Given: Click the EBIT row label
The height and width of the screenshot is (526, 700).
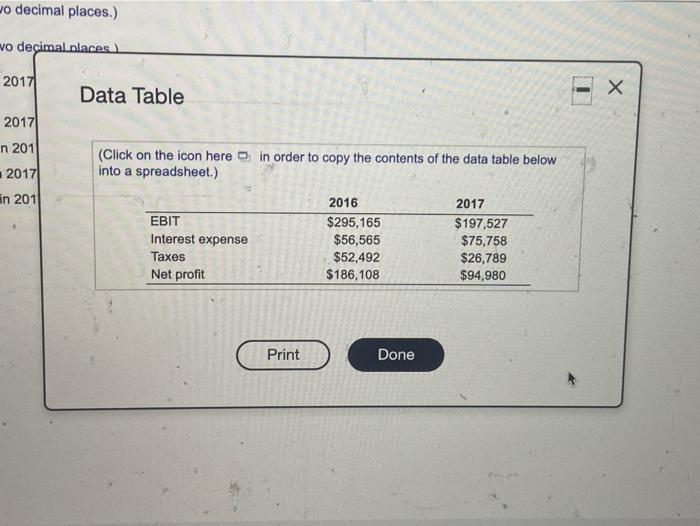Looking at the screenshot, I should [x=165, y=221].
